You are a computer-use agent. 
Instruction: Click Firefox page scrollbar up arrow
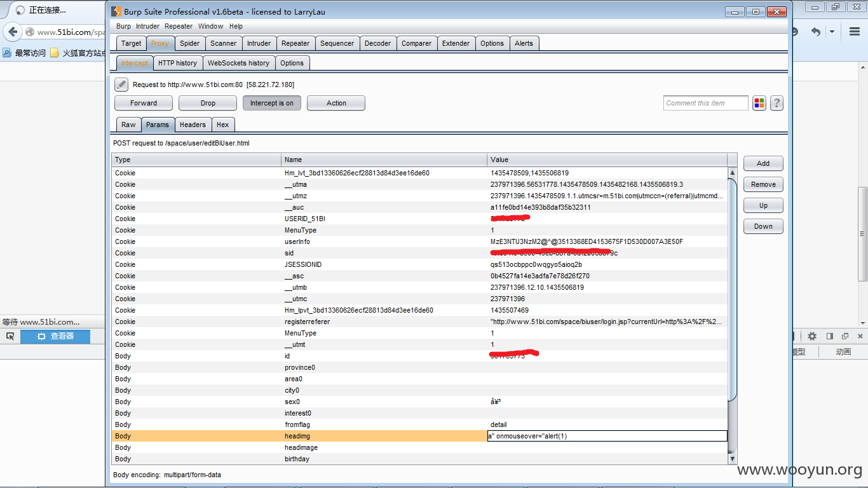pyautogui.click(x=863, y=67)
